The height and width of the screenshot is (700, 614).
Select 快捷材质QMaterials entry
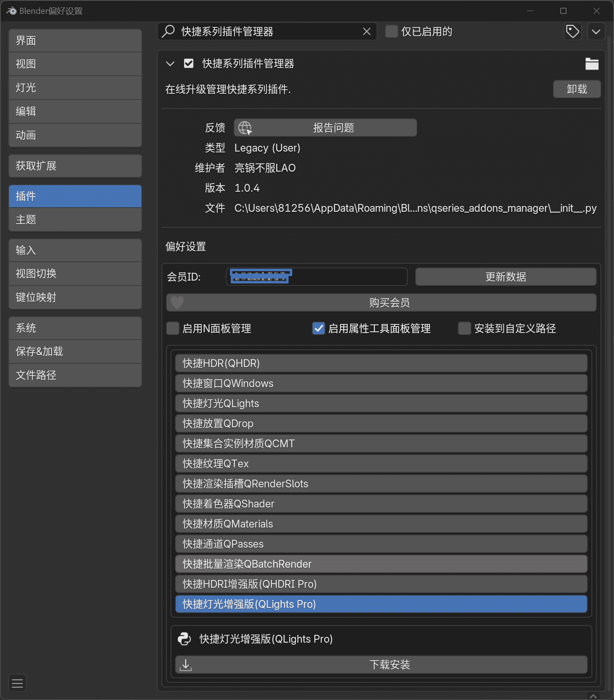381,524
